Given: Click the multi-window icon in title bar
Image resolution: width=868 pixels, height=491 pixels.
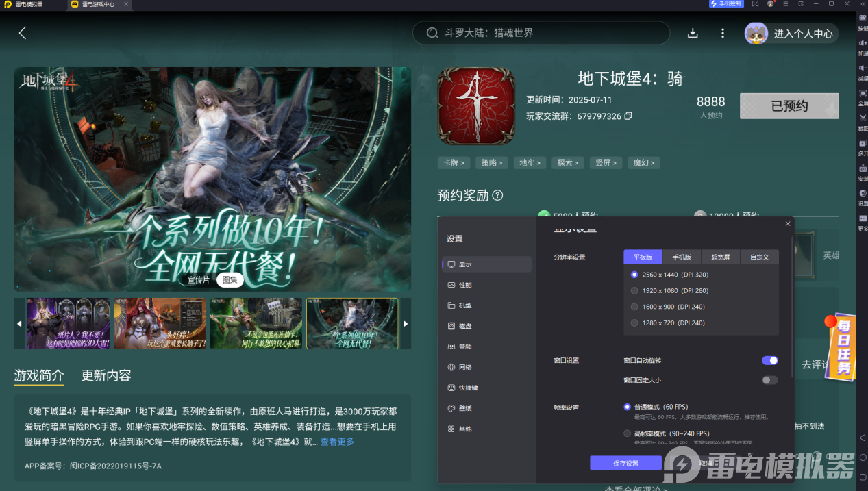Looking at the screenshot, I should (x=801, y=4).
